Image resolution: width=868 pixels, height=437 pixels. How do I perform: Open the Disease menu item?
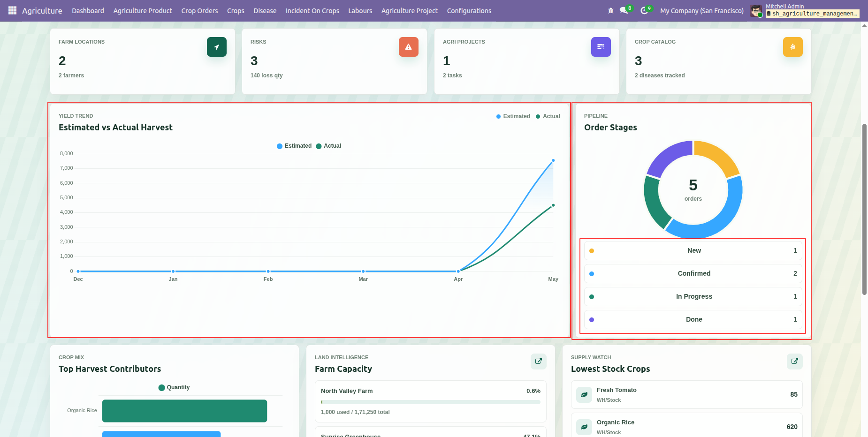(265, 11)
